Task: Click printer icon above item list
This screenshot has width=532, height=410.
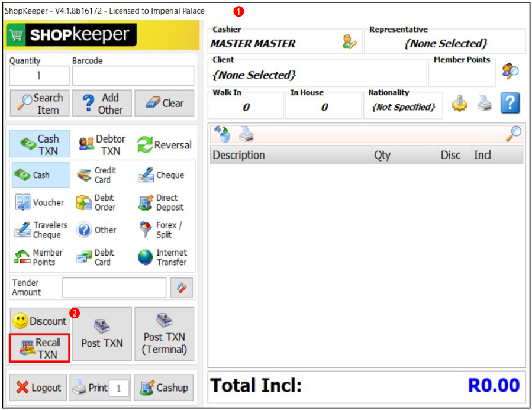Action: pyautogui.click(x=246, y=134)
